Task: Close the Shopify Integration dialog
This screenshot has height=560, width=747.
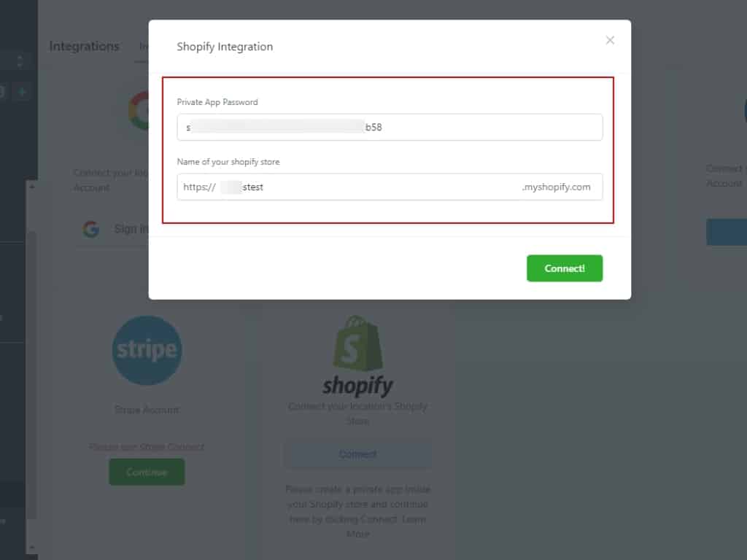Action: [x=610, y=41]
